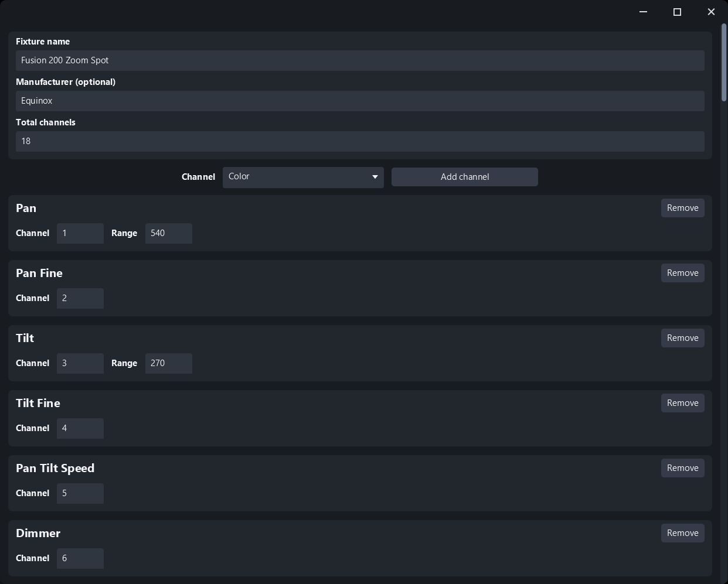Click the Total channels label
Screen dimensions: 728x584
pos(46,122)
